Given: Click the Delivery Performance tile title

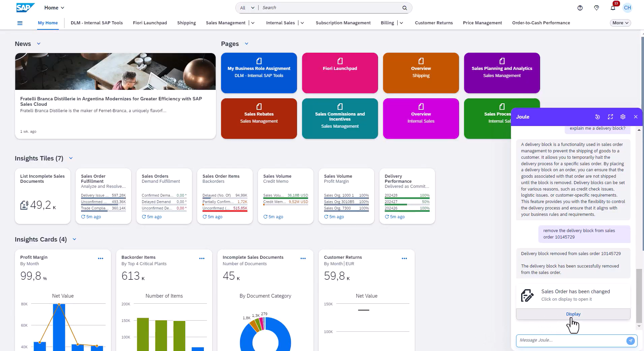Looking at the screenshot, I should [x=398, y=179].
